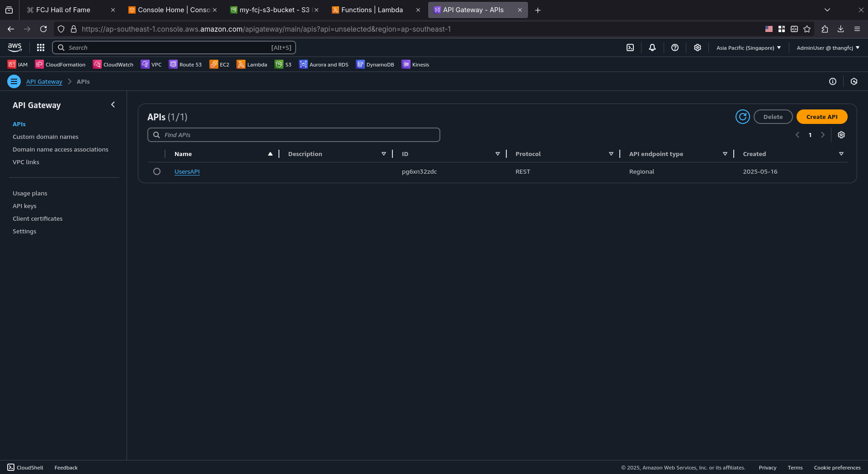Go to previous page of APIs
Screen dimensions: 868x474
(x=797, y=135)
